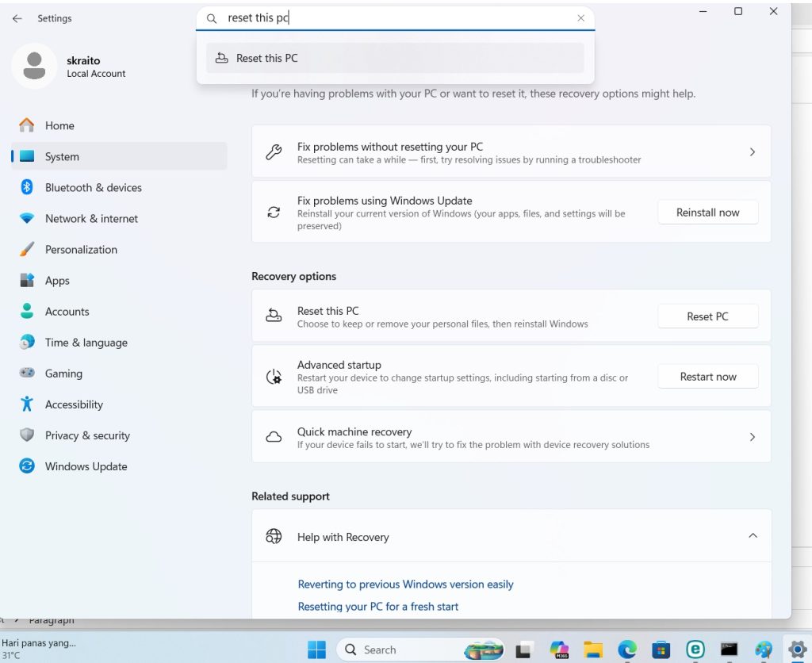Screen dimensions: 812x663
Task: Launch Microsoft 365 Copilot from taskbar
Action: pyautogui.click(x=559, y=650)
